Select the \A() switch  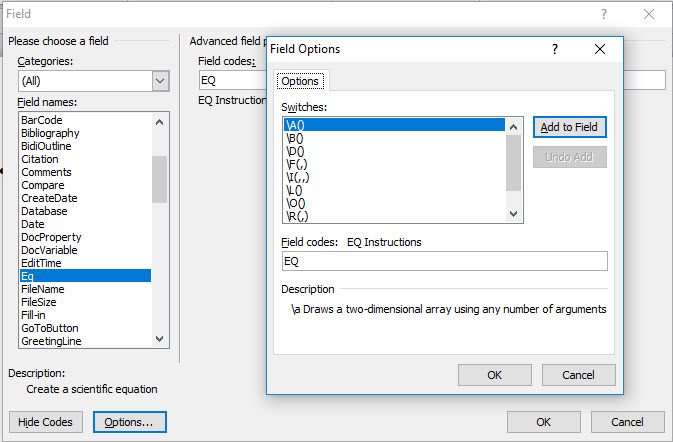pos(394,125)
